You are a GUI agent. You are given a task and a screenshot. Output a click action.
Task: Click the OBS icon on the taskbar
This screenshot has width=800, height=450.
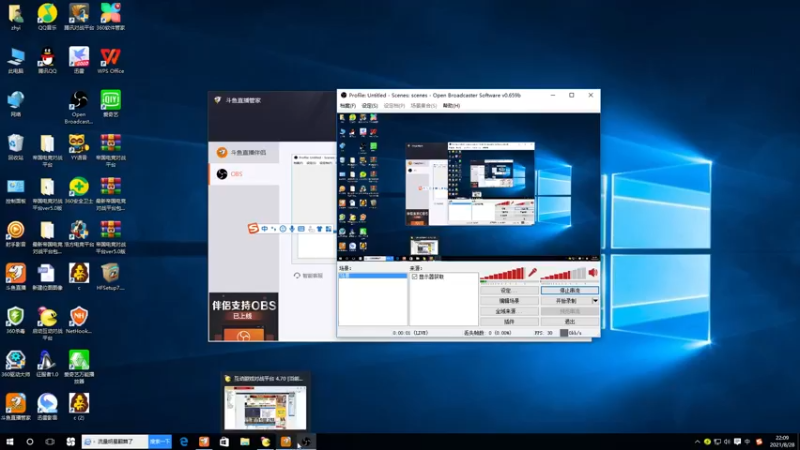tap(306, 442)
